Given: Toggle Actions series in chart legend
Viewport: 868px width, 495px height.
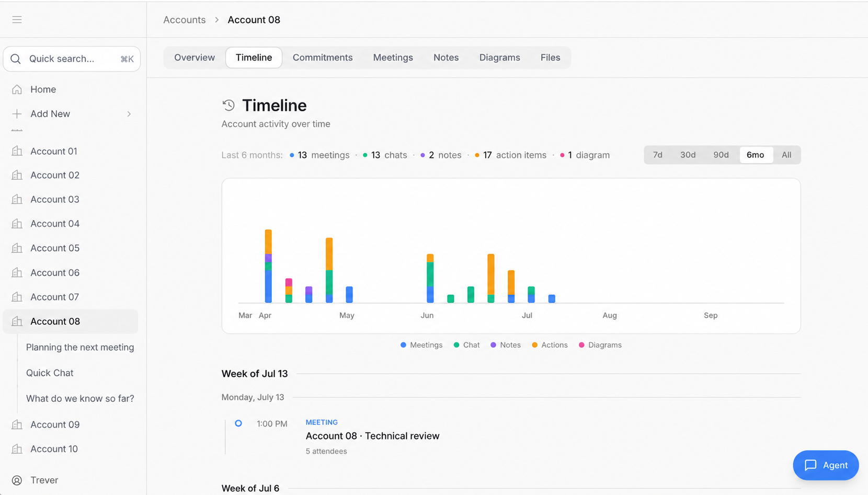Looking at the screenshot, I should (550, 345).
